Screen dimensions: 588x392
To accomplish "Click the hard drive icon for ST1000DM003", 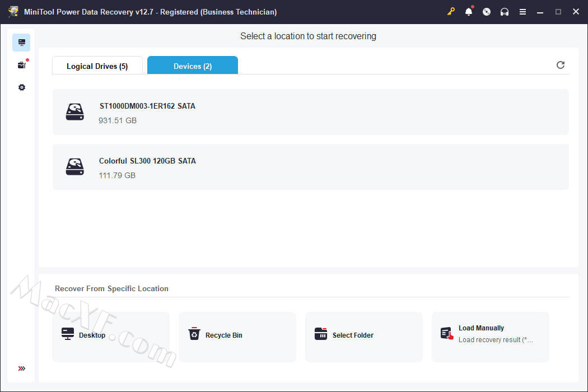I will [75, 112].
